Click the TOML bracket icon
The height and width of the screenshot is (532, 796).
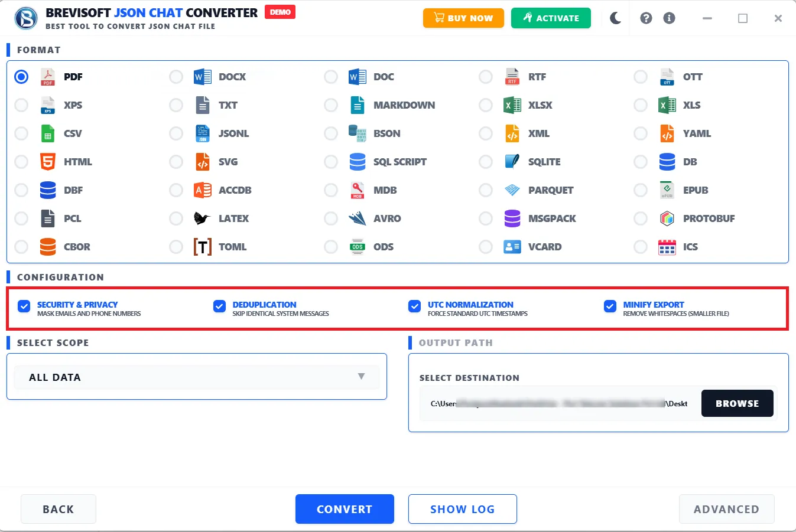pyautogui.click(x=203, y=247)
